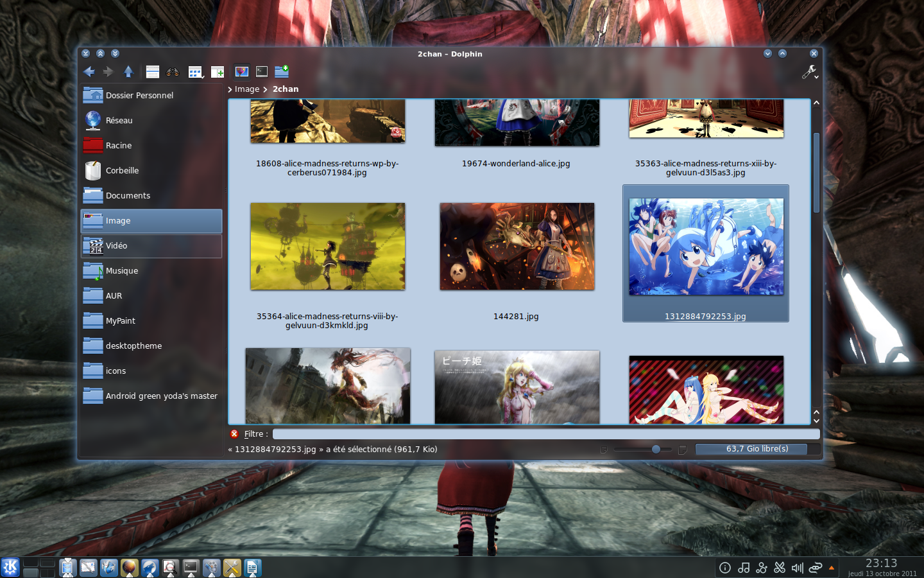Image resolution: width=924 pixels, height=578 pixels.
Task: Open Dossier Personnel in Places panel
Action: click(151, 95)
